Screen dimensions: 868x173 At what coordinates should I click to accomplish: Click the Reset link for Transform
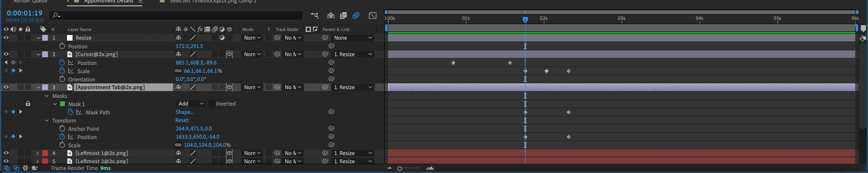[182, 120]
